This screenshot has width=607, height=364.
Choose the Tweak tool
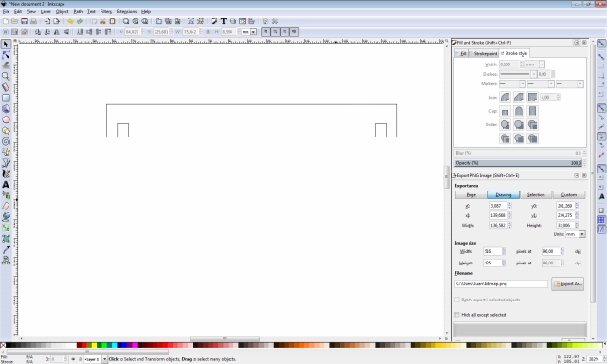point(6,65)
